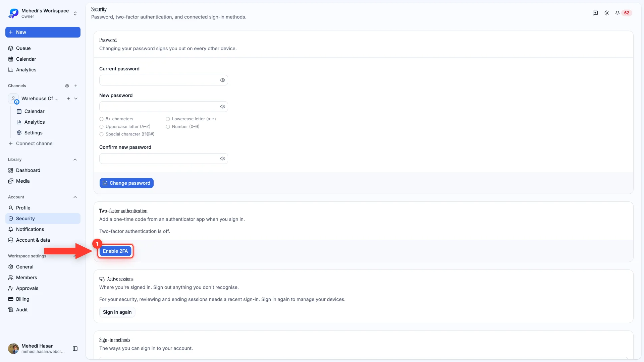The width and height of the screenshot is (644, 362).
Task: Click the plus icon beside Channels
Action: [x=76, y=86]
